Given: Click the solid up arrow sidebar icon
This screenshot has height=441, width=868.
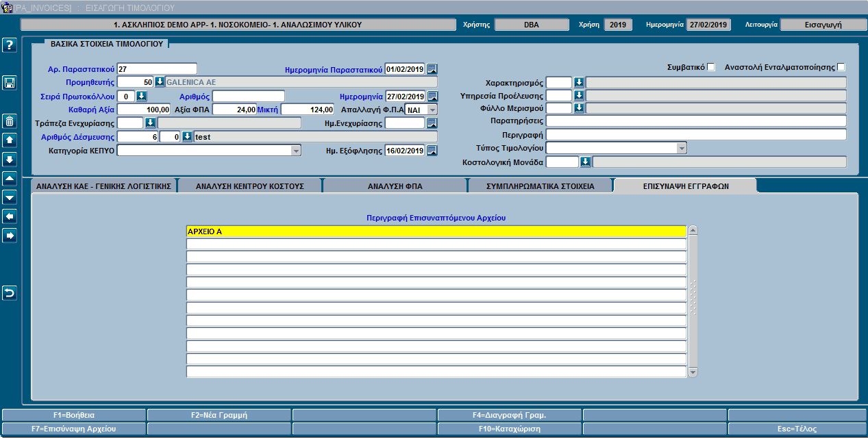Looking at the screenshot, I should pyautogui.click(x=10, y=140).
